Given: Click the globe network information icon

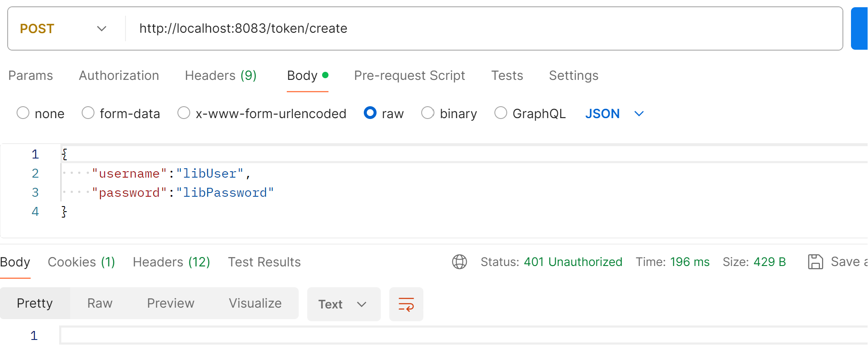Looking at the screenshot, I should pos(460,262).
